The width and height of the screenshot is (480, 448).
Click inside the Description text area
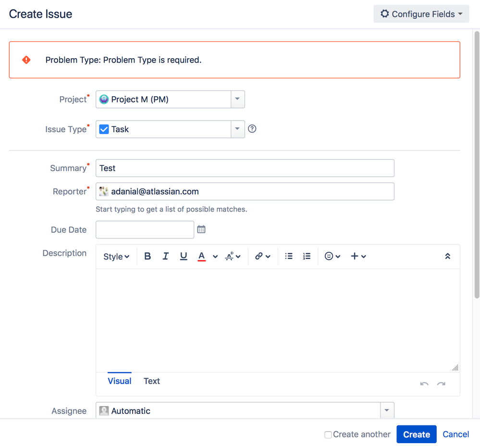click(x=278, y=320)
